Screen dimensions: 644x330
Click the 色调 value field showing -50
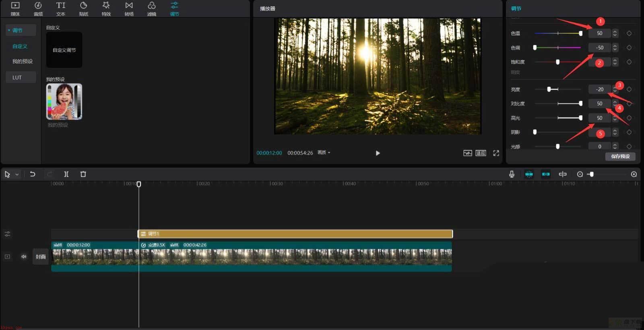pyautogui.click(x=600, y=47)
